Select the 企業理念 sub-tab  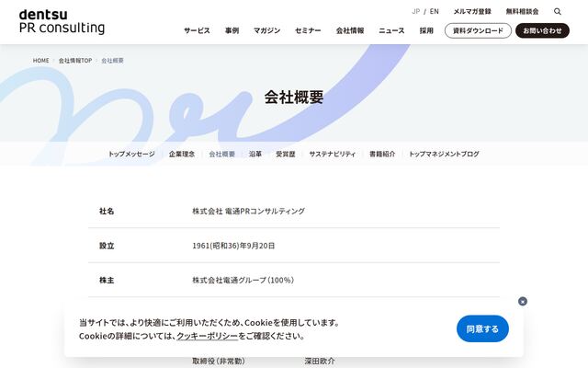point(182,154)
